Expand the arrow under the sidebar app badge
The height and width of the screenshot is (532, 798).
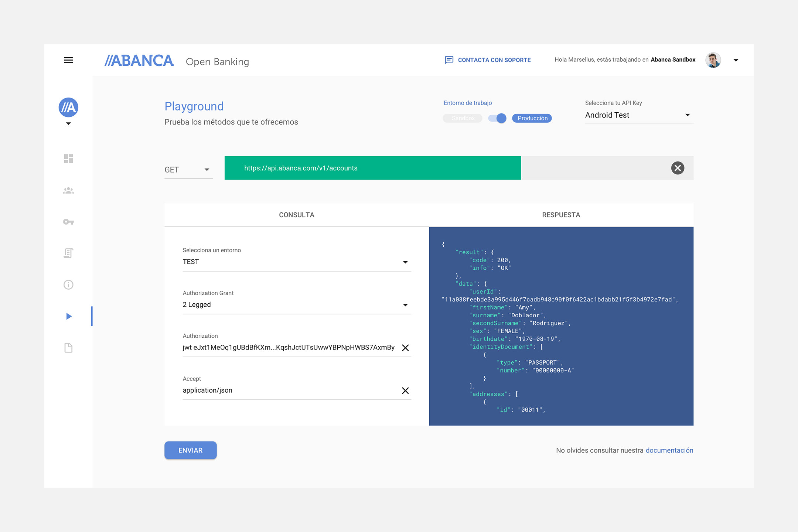(68, 123)
